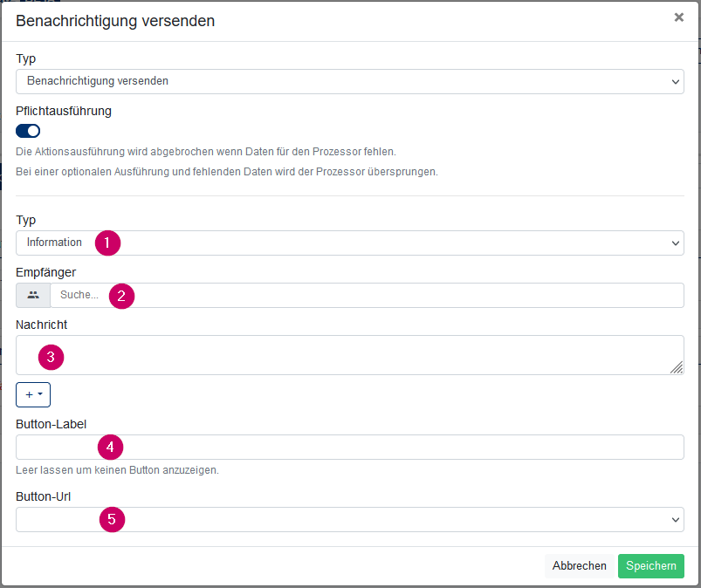
Task: Click inside the Nachricht text area
Action: (x=349, y=355)
